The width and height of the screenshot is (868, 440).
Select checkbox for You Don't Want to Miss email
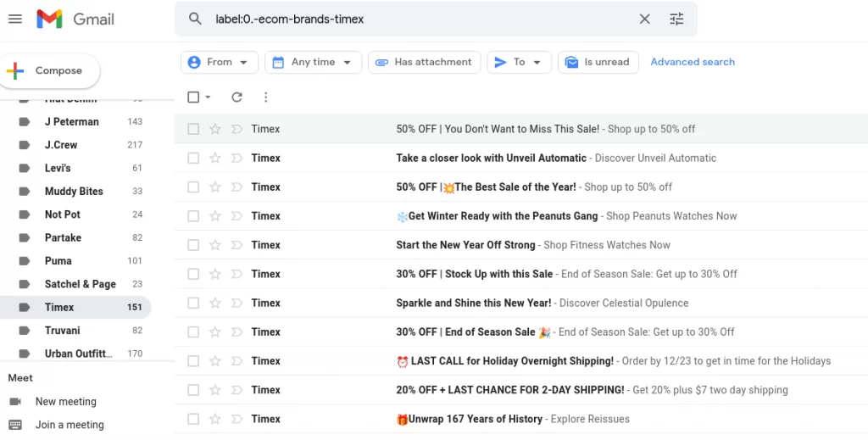click(x=193, y=129)
